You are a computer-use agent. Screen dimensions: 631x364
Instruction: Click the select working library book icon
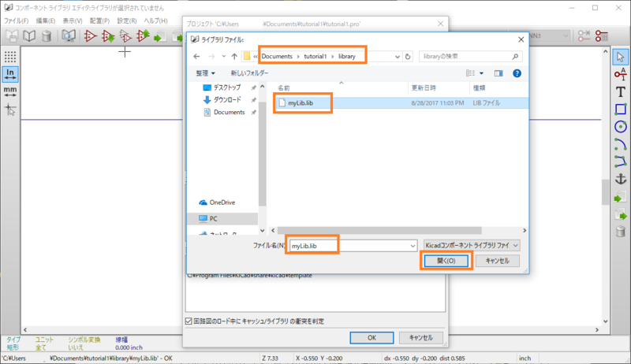29,36
